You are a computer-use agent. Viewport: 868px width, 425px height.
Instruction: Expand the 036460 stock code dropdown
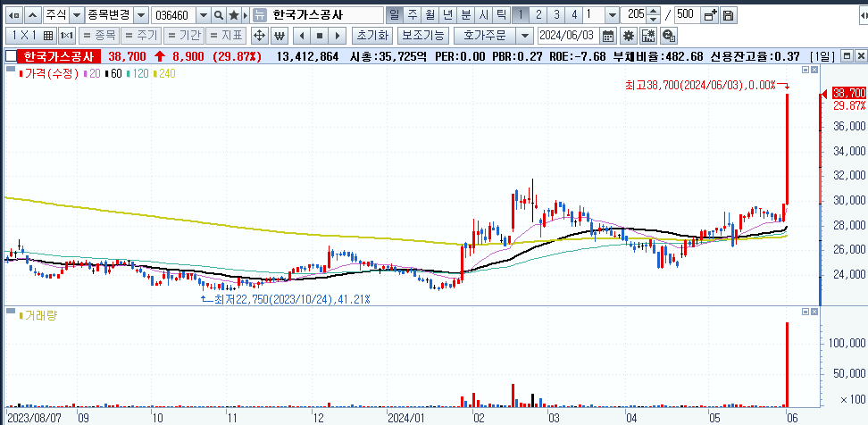click(204, 15)
